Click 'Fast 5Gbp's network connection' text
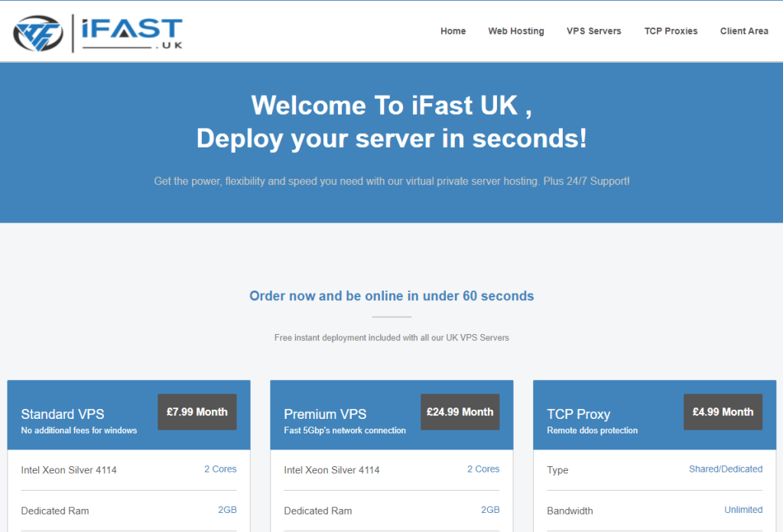 345,430
